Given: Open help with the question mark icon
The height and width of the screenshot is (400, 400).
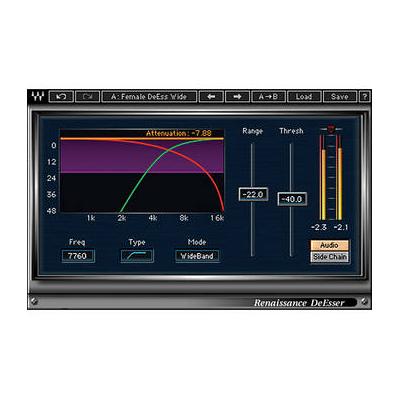Looking at the screenshot, I should coord(365,97).
